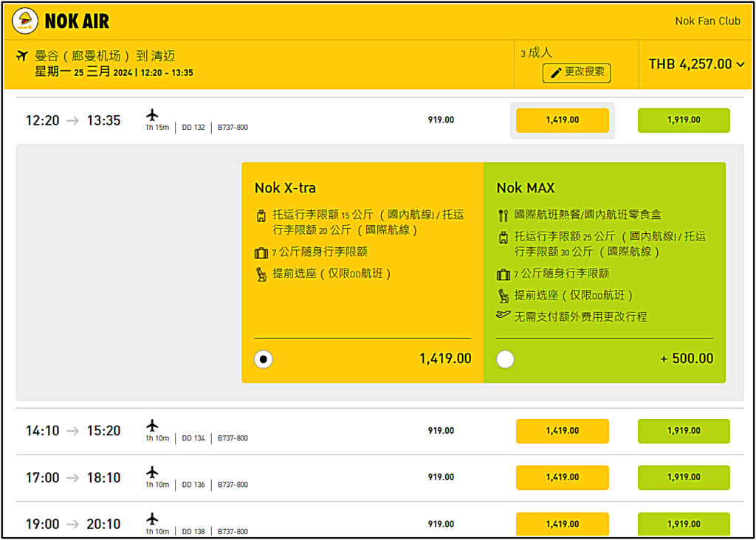Click the + 500.00 Nok MAX surcharge

click(x=687, y=359)
